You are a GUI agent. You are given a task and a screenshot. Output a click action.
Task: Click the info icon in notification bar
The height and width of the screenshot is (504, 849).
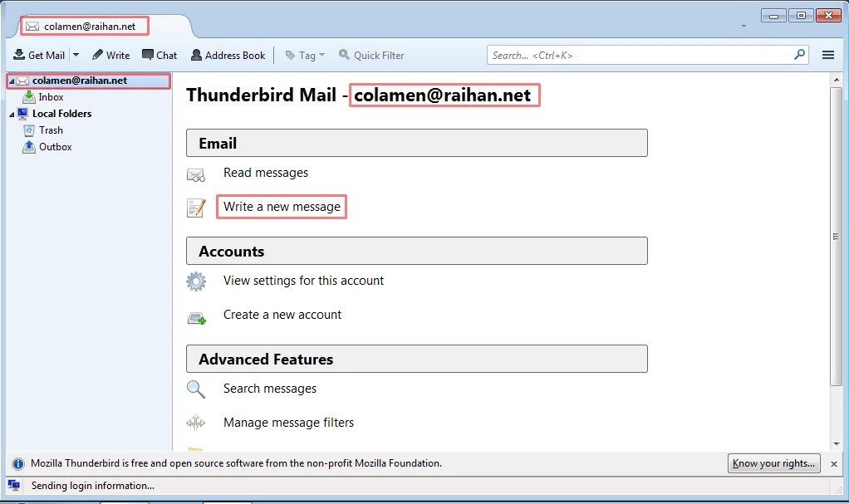coord(18,464)
